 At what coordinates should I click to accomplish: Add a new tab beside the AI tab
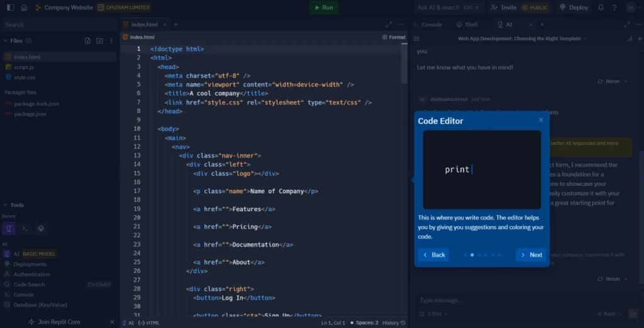[x=541, y=25]
